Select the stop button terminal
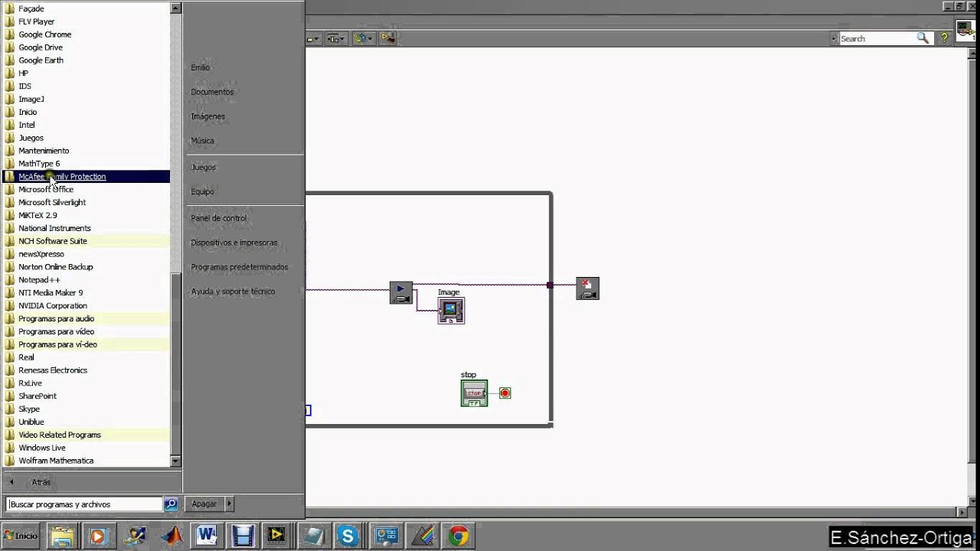980x551 pixels. (474, 393)
